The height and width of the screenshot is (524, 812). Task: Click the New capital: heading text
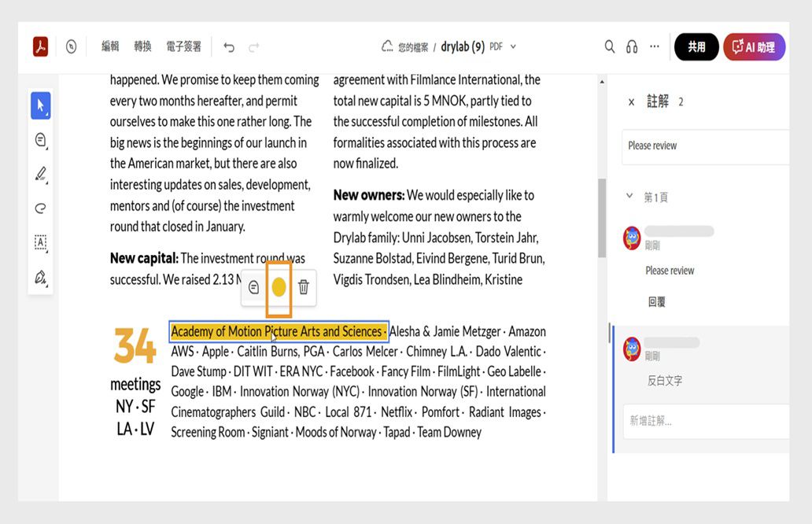tap(144, 258)
